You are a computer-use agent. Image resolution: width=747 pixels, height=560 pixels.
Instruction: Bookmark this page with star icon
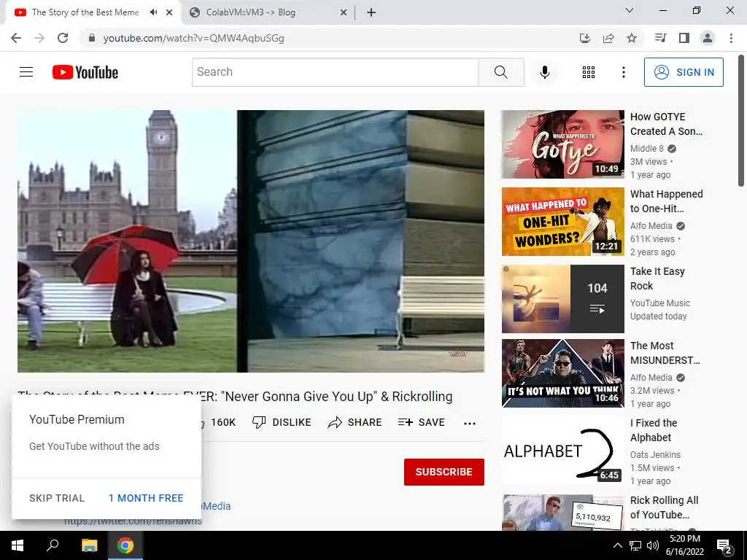click(632, 38)
